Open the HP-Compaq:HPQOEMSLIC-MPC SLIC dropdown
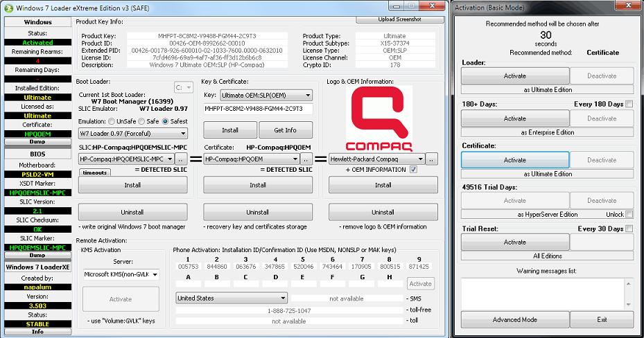Screen dimensions: 644x338 pyautogui.click(x=126, y=159)
